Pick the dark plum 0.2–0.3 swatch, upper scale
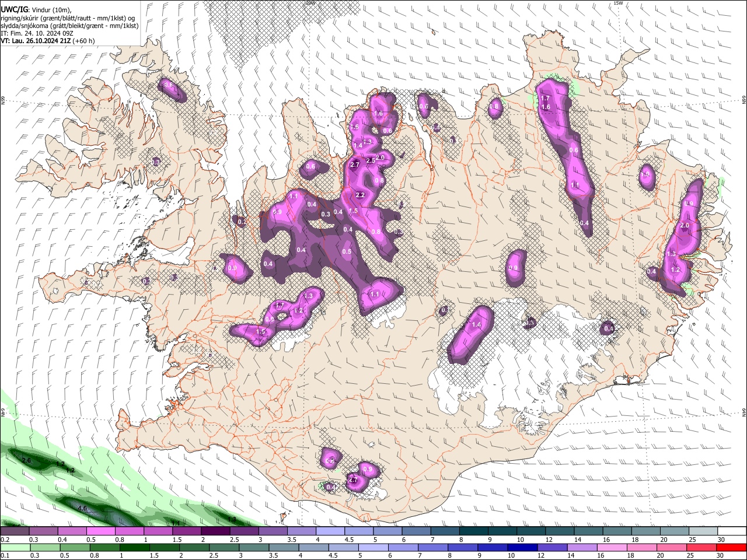This screenshot has width=747, height=560. tap(15, 531)
